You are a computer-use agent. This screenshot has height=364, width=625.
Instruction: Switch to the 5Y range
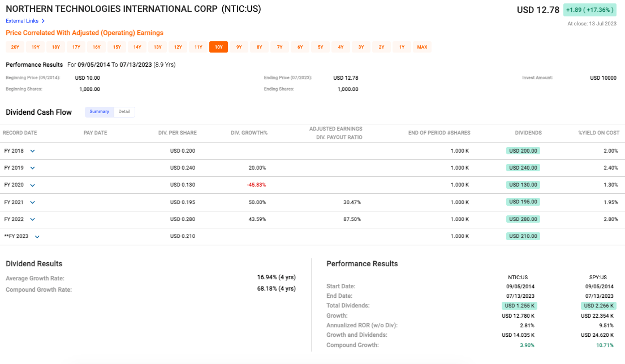pos(320,47)
